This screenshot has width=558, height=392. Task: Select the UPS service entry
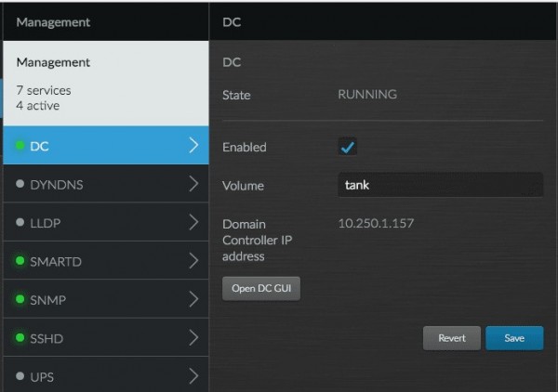[x=106, y=374]
